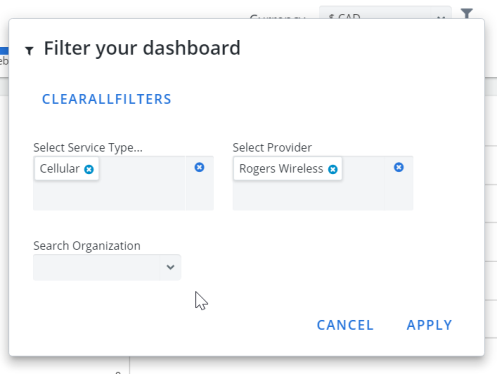The image size is (497, 374).
Task: Clear all selected service types
Action: click(x=199, y=167)
